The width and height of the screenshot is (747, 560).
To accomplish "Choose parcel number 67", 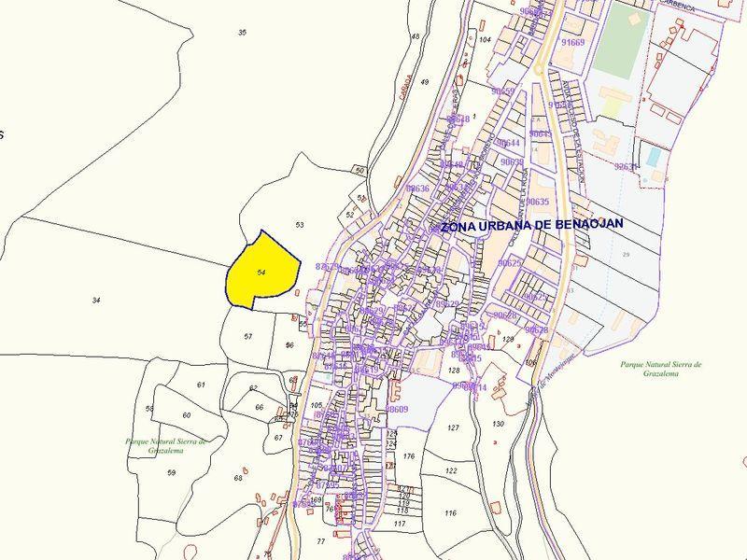I will (x=278, y=438).
